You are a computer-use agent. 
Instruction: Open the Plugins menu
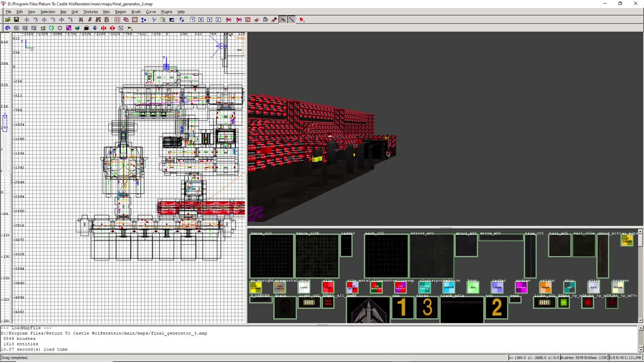167,12
